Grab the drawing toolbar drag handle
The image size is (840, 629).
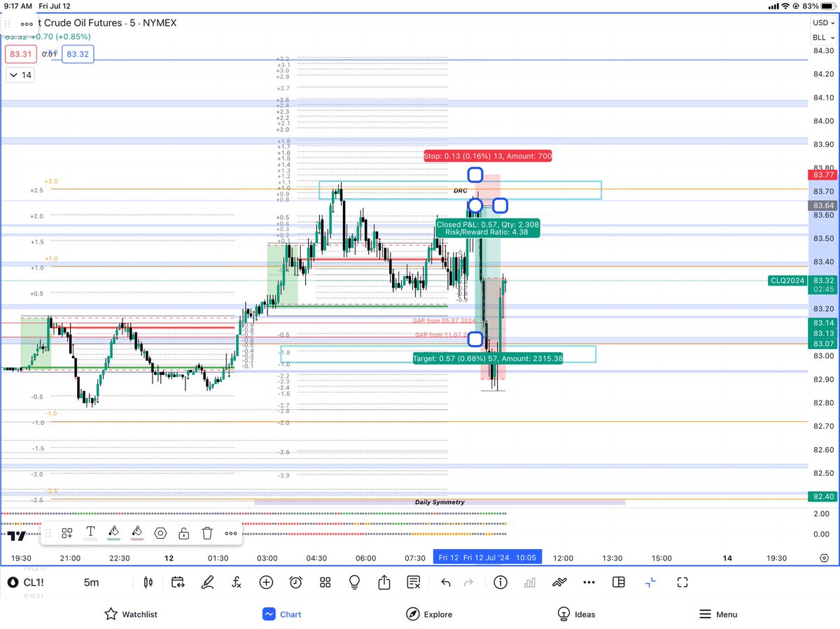tap(48, 533)
